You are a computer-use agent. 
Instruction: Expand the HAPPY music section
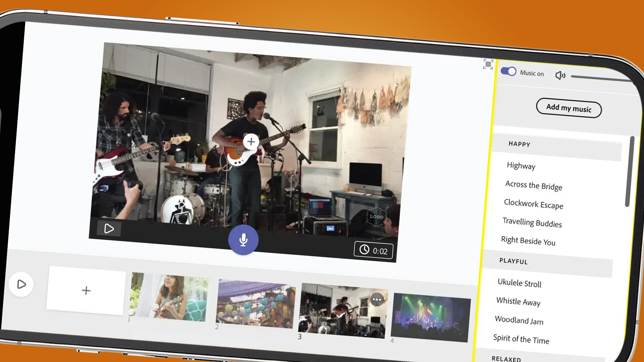[x=520, y=144]
